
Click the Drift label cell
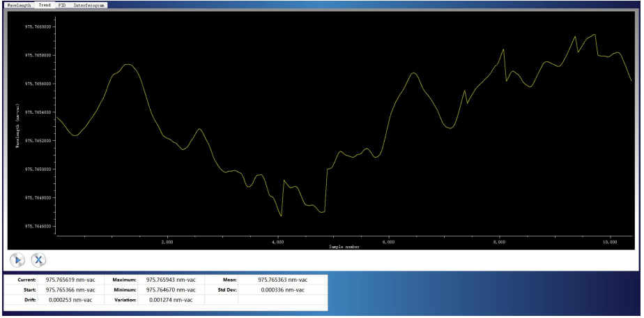[x=21, y=300]
